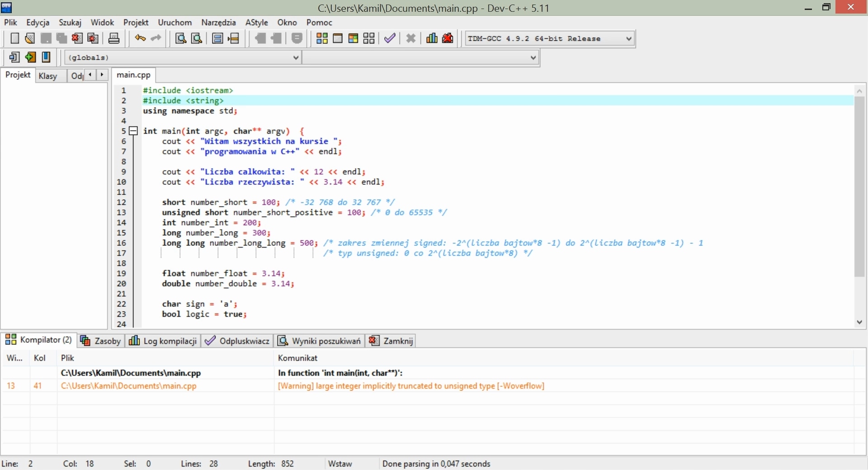The width and height of the screenshot is (868, 470).
Task: Open the TDM-GCC compiler selection dropdown
Action: (x=629, y=38)
